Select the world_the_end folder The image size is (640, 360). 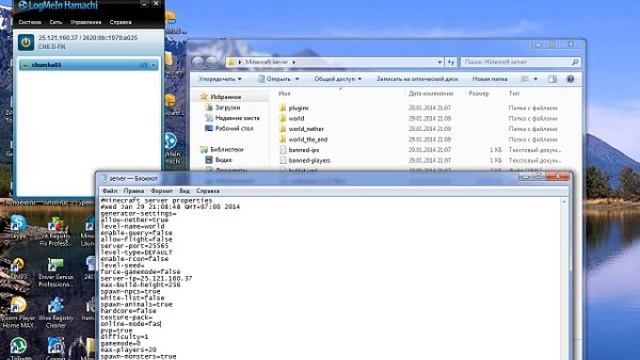(x=304, y=140)
